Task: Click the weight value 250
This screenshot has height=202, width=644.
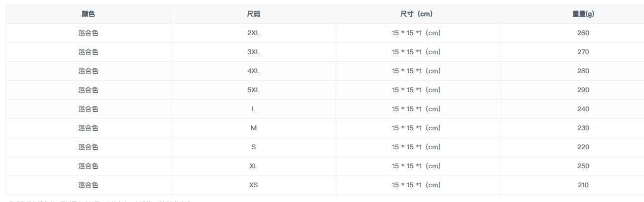Action: coord(583,166)
